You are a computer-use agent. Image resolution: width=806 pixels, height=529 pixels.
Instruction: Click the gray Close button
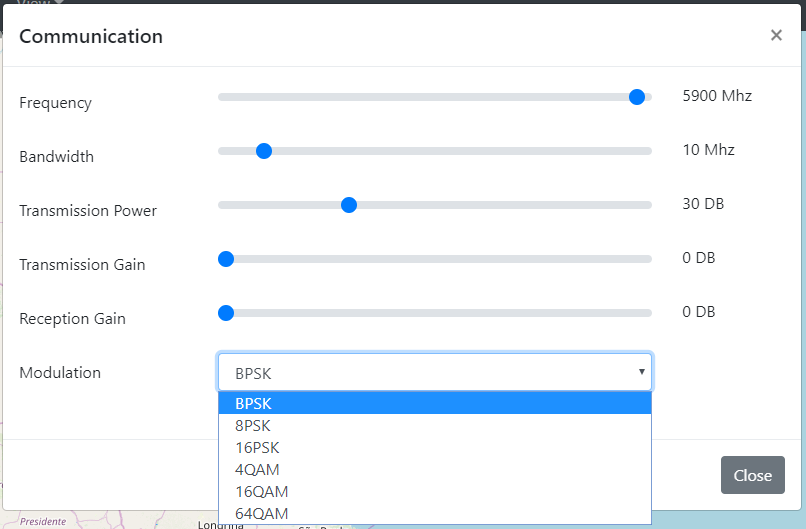coord(753,475)
